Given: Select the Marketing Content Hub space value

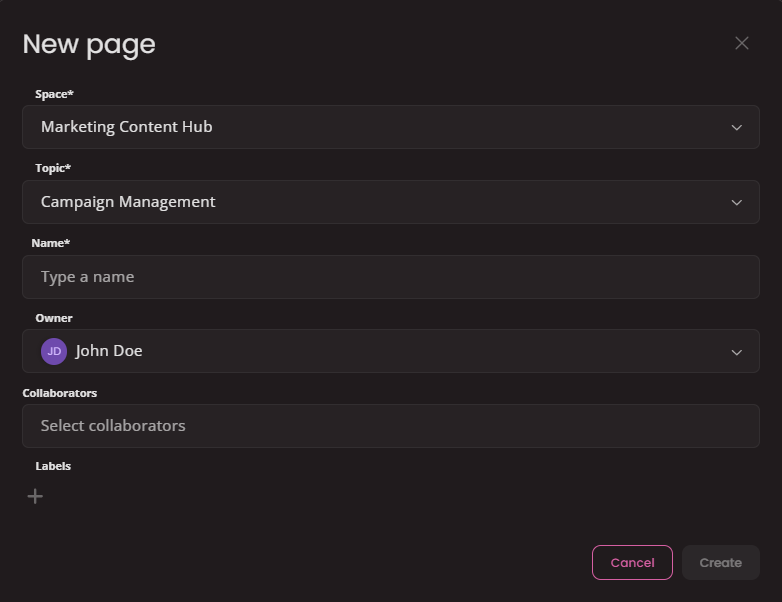Looking at the screenshot, I should [x=127, y=127].
